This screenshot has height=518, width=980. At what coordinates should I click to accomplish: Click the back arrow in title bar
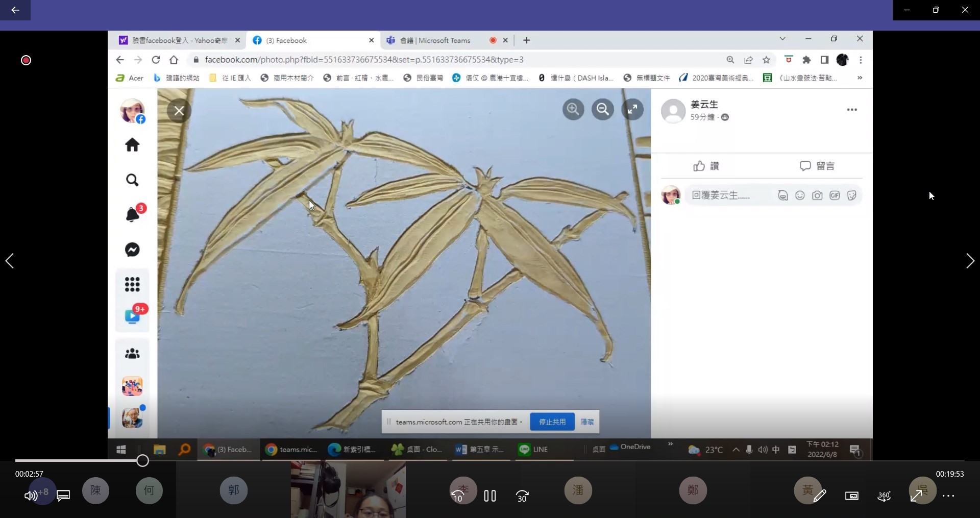[x=15, y=10]
